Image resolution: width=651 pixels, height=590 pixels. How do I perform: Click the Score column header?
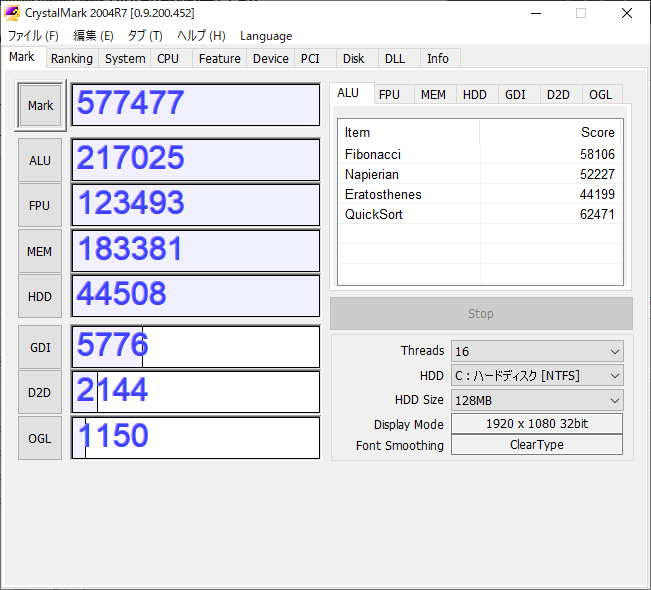[551, 132]
